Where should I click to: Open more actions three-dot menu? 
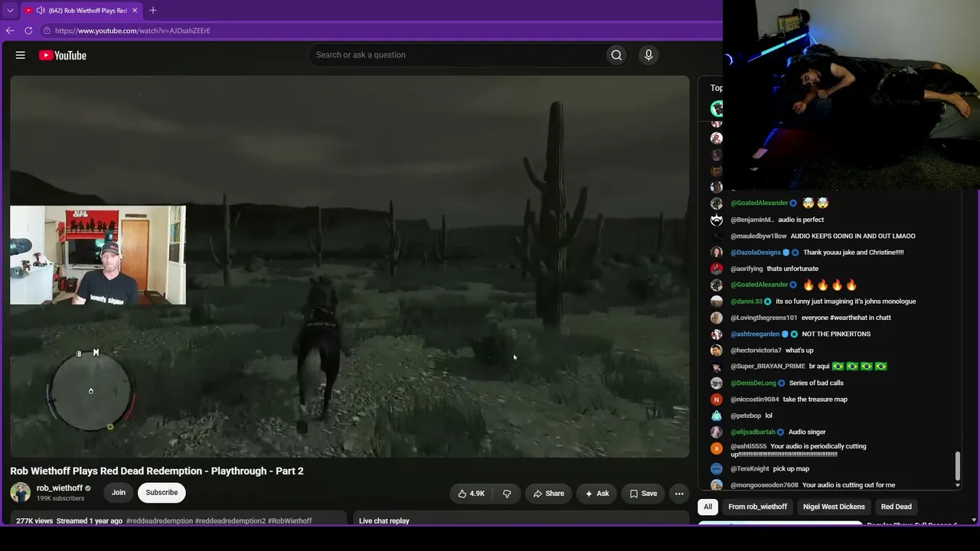[679, 494]
